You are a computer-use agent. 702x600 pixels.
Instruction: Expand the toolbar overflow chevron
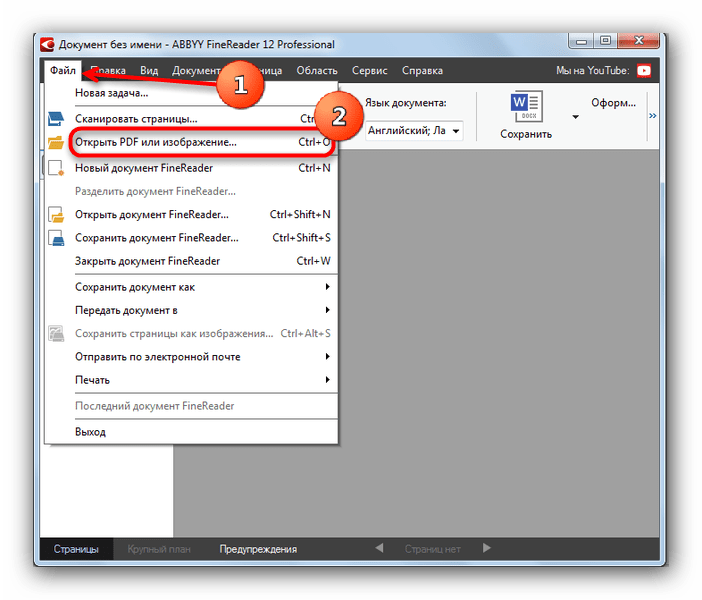[x=653, y=116]
